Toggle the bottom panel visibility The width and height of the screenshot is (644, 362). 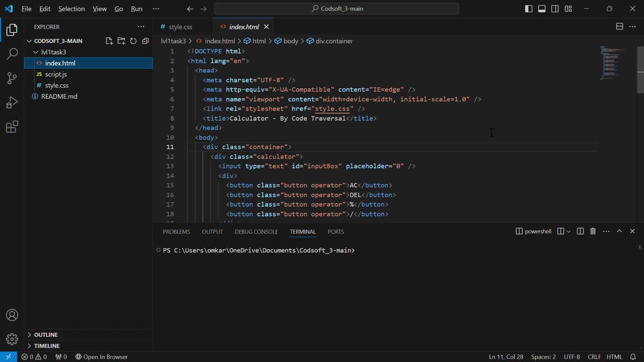pyautogui.click(x=542, y=9)
